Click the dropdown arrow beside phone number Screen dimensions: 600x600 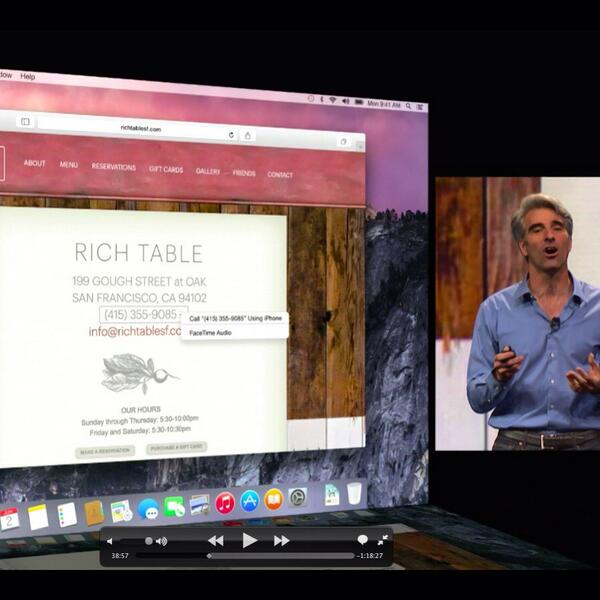click(181, 315)
